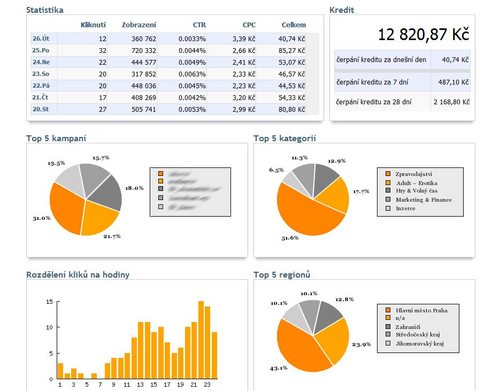Click the 80,80 Kč total cell

click(x=292, y=109)
